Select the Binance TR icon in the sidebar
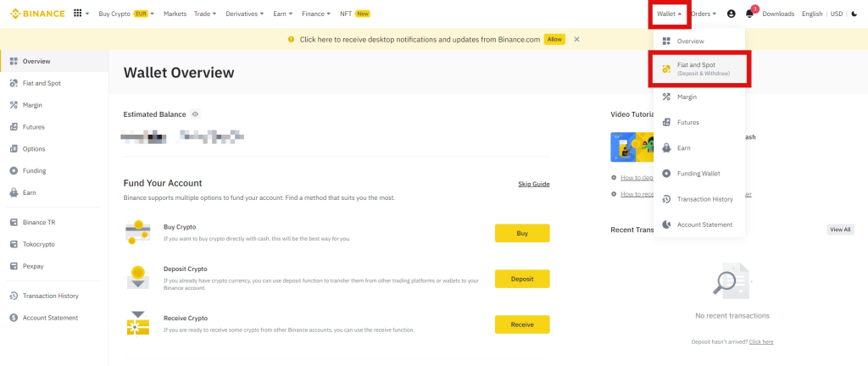The height and width of the screenshot is (366, 868). [x=14, y=222]
